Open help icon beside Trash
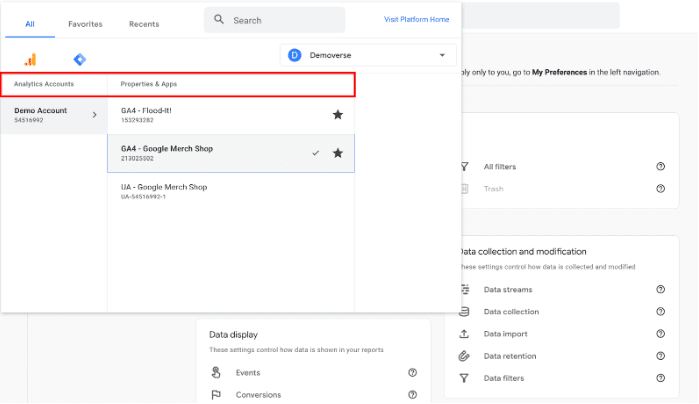This screenshot has width=699, height=404. [x=660, y=189]
